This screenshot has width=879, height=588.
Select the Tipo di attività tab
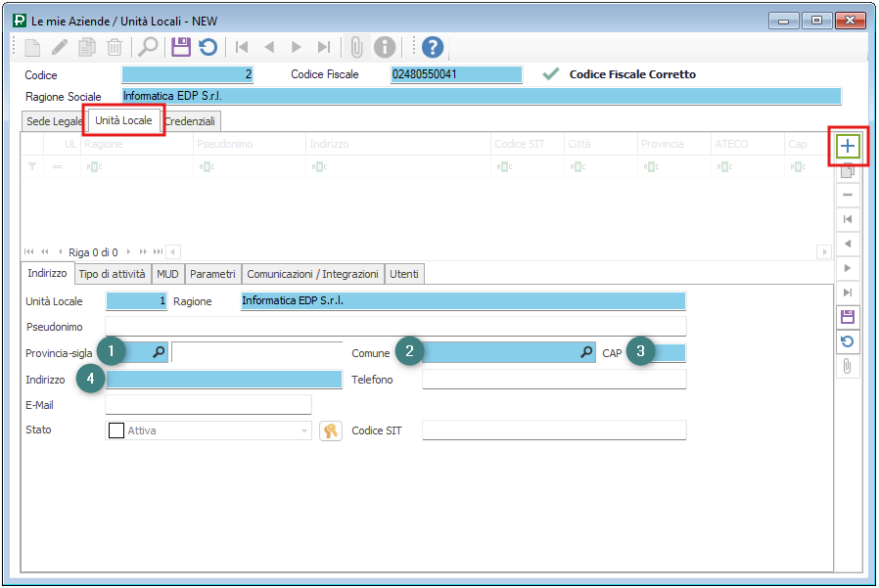pyautogui.click(x=112, y=275)
